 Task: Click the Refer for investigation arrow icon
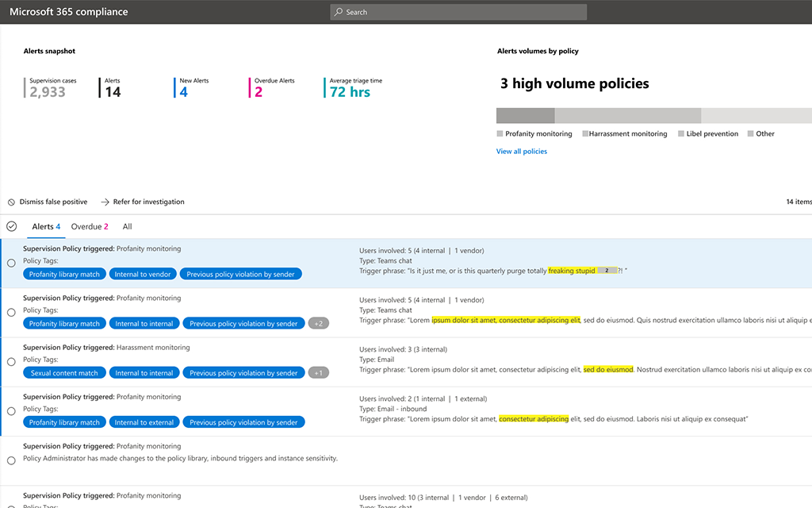(x=105, y=202)
